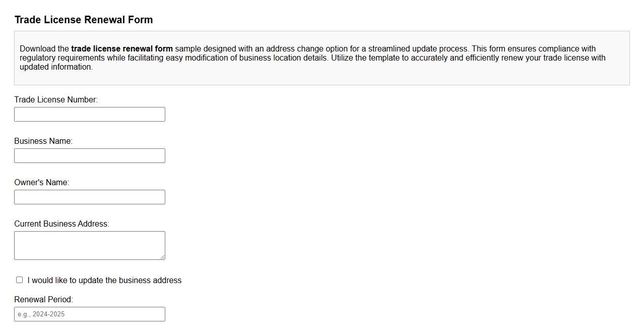Click the Renewal Period field showing e.g., 2024-2025
644x328 pixels.
click(x=90, y=314)
